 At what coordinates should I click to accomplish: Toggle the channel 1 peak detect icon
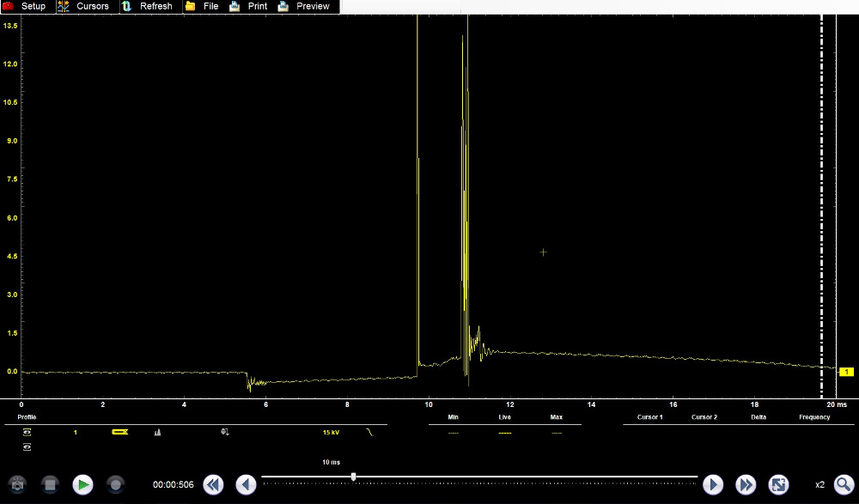click(157, 432)
